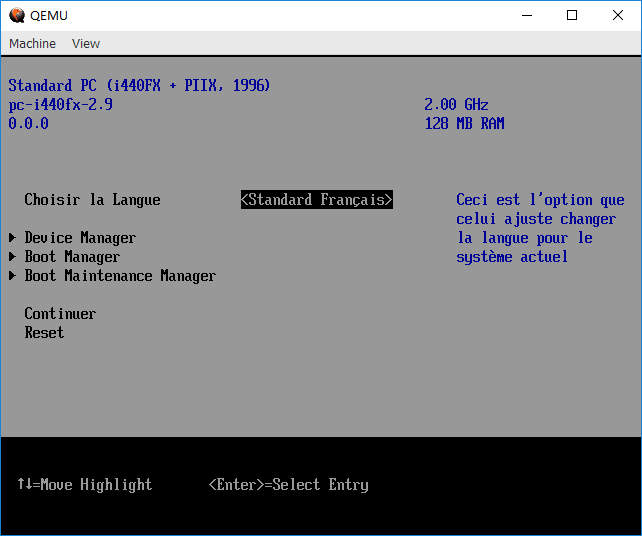This screenshot has width=642, height=536.
Task: Open the Boot Maintenance Manager entry
Action: pyautogui.click(x=120, y=276)
